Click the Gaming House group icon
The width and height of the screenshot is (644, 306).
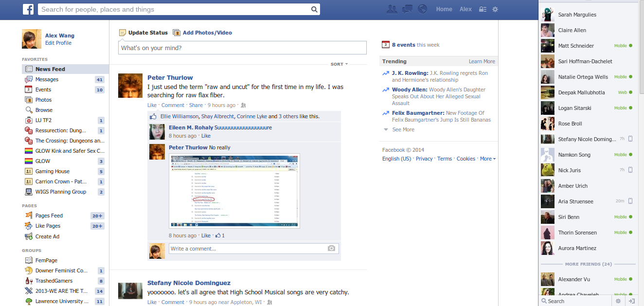[x=29, y=171]
